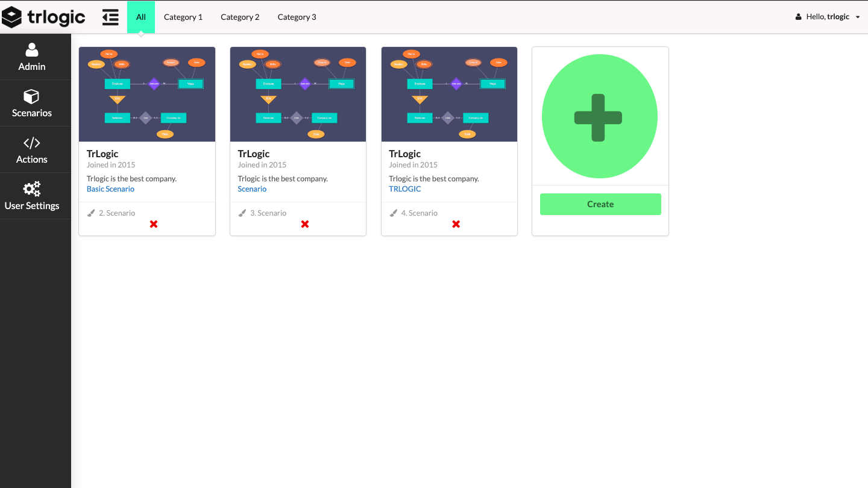Open the Basic Scenario link
Viewport: 868px width, 488px height.
pyautogui.click(x=111, y=189)
